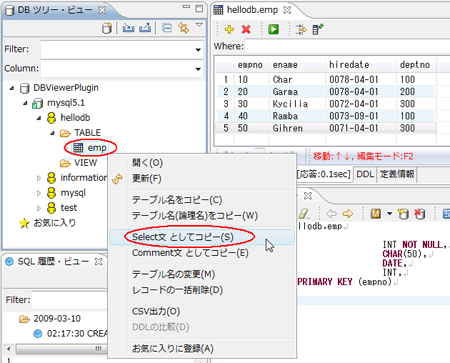Click the cell containing Gihren
The height and width of the screenshot is (363, 450).
(x=297, y=128)
